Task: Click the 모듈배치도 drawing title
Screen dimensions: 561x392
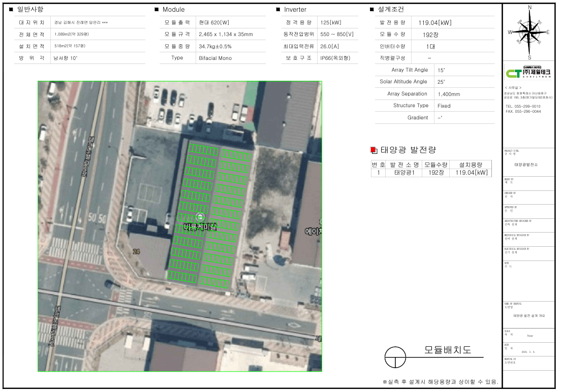Action: (x=448, y=350)
